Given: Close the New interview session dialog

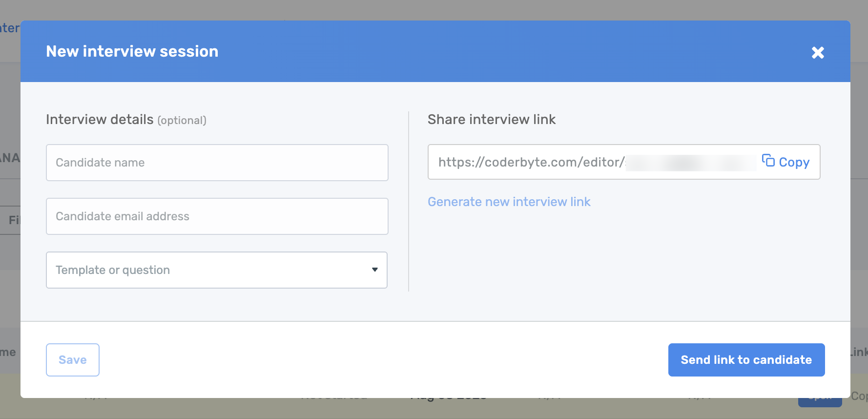Looking at the screenshot, I should [818, 52].
